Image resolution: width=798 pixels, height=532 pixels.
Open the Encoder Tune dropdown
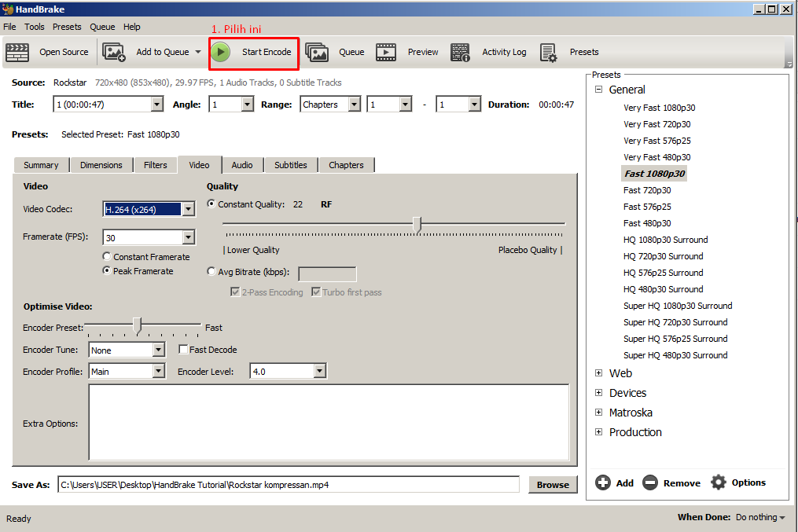159,350
